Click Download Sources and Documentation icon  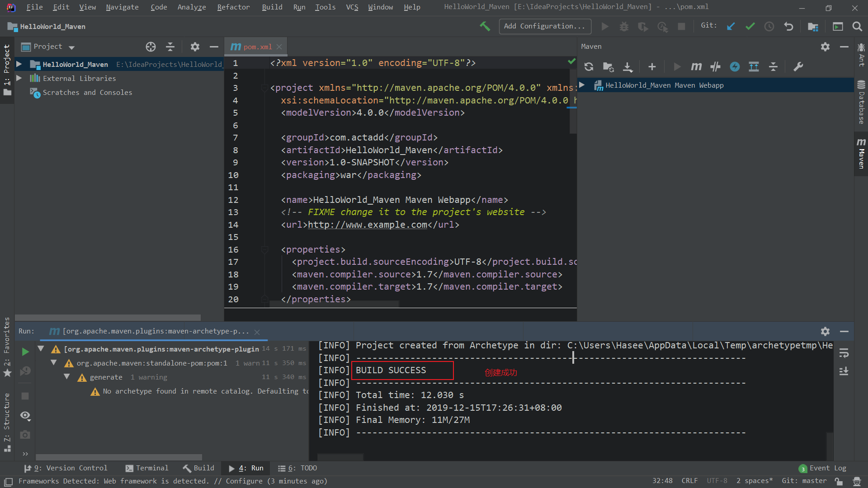point(628,67)
